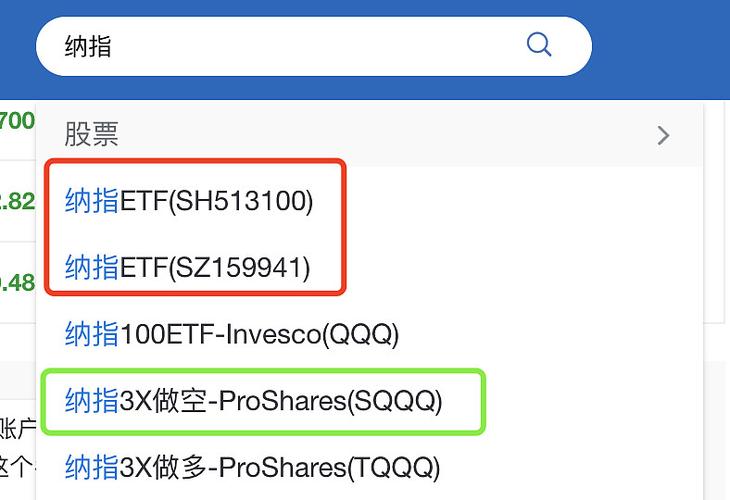
Task: Select the 纳指ETF(SH513100) suggestion
Action: pos(189,201)
